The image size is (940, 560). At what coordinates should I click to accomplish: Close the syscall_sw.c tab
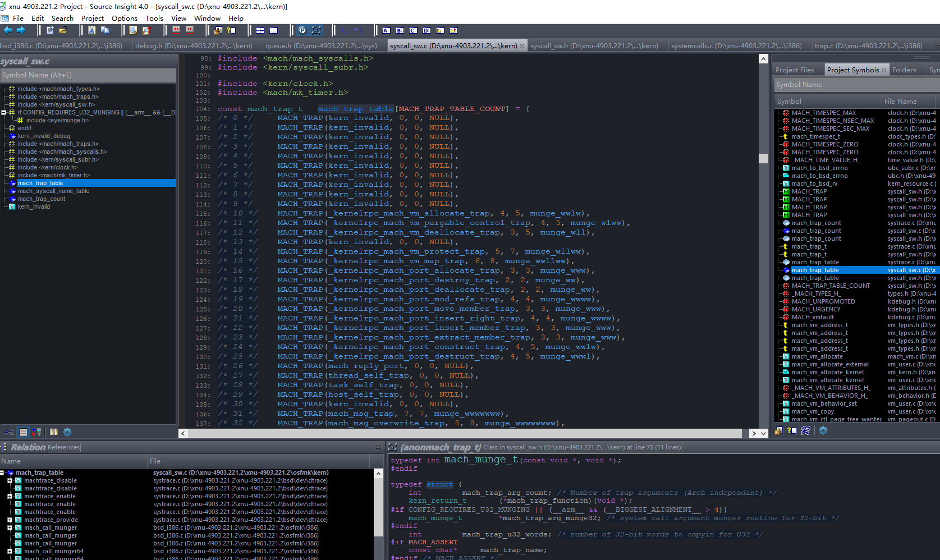point(522,46)
